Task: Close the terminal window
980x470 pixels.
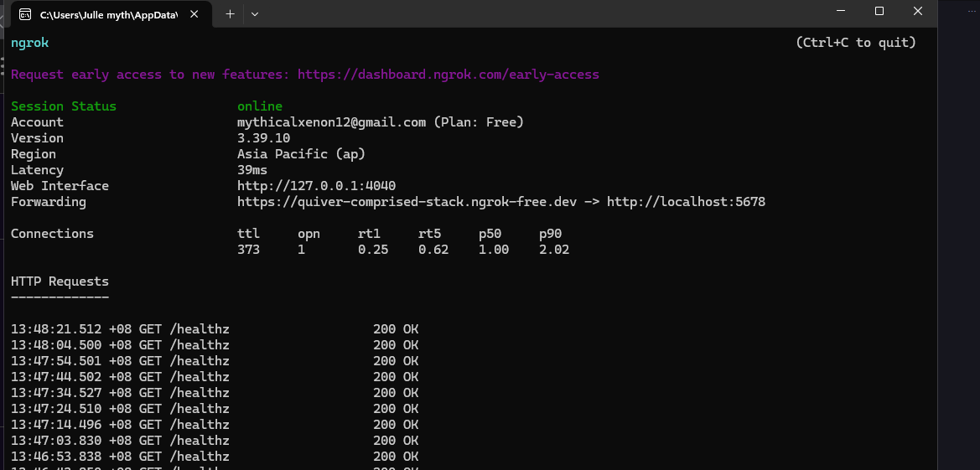Action: 917,11
